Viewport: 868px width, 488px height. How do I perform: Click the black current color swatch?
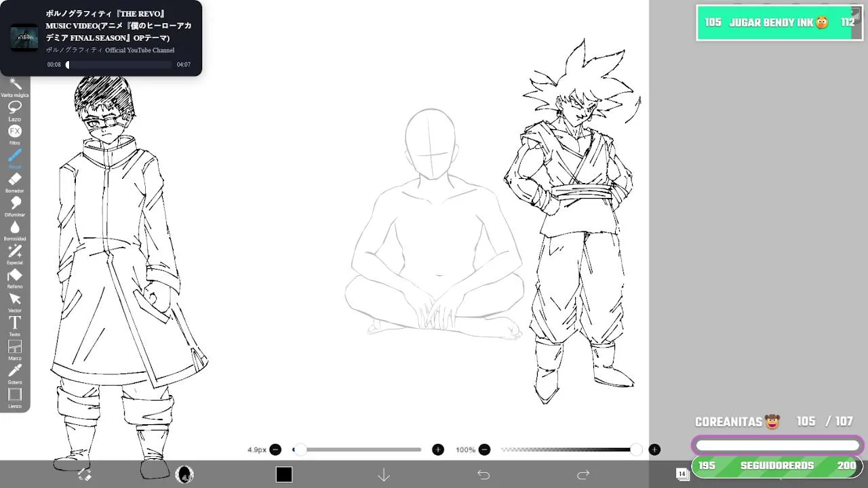284,474
